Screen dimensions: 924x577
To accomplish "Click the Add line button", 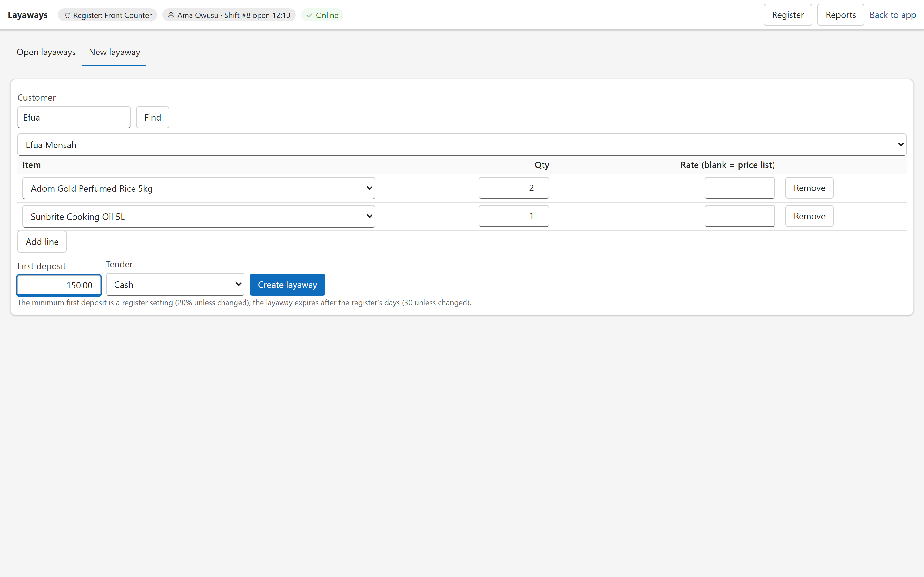I will click(42, 242).
